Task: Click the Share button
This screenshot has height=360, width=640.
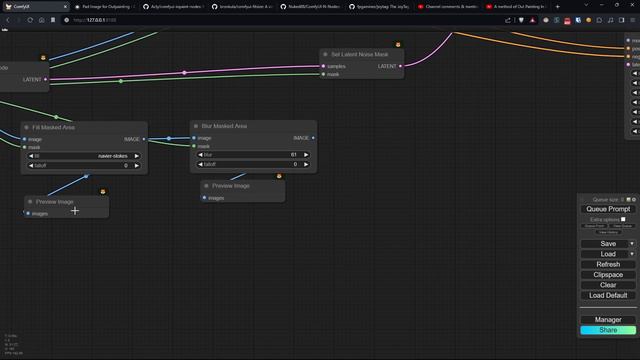Action: 608,330
